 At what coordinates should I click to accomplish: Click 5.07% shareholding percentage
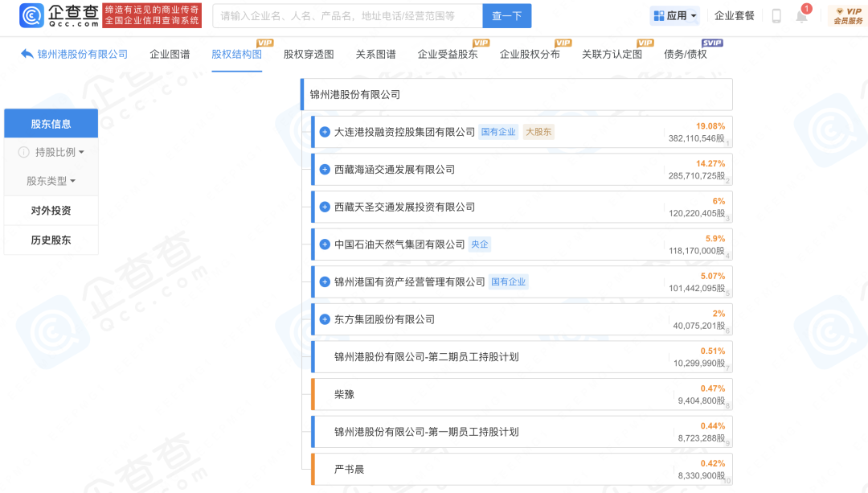click(713, 277)
